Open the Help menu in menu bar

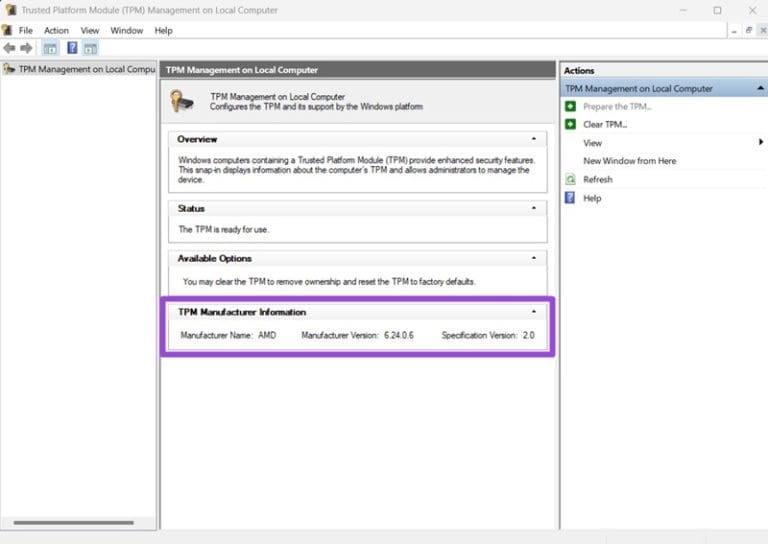coord(164,30)
